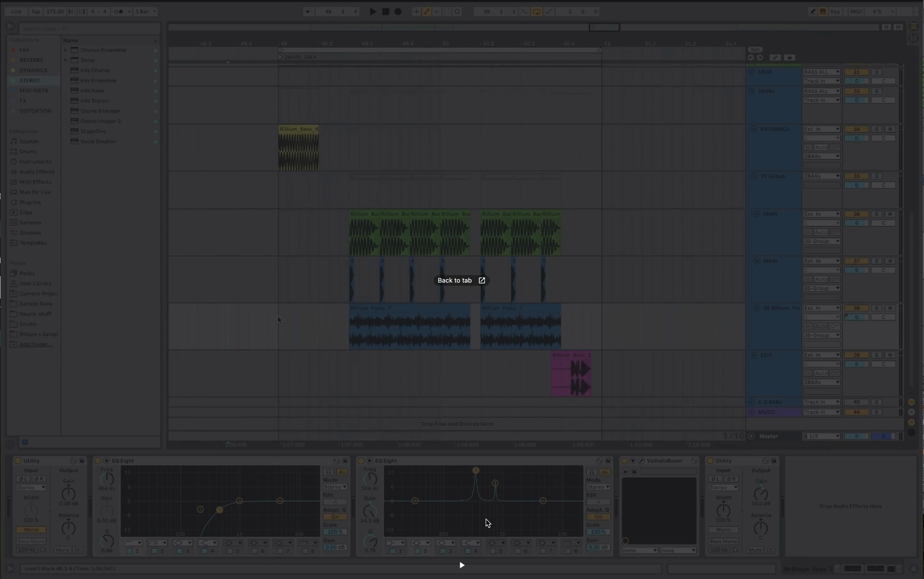The height and width of the screenshot is (579, 924).
Task: Open the Master 1/2 output dropdown
Action: (821, 436)
